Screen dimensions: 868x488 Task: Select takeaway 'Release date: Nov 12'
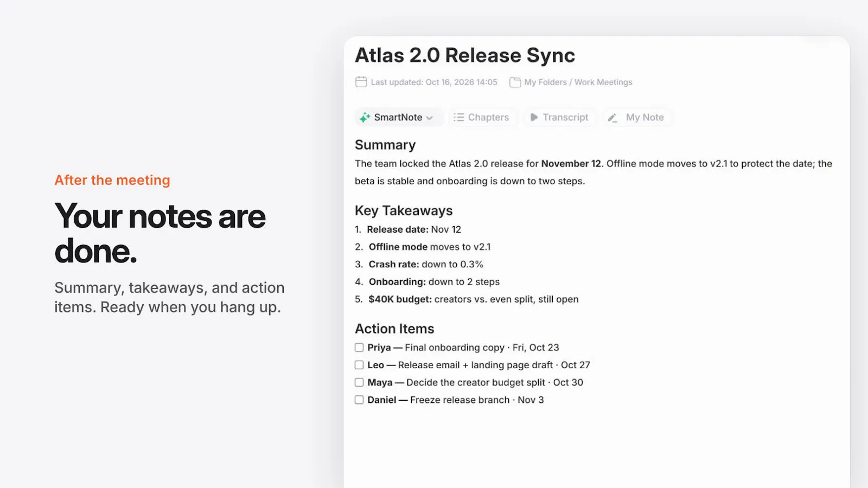point(408,229)
